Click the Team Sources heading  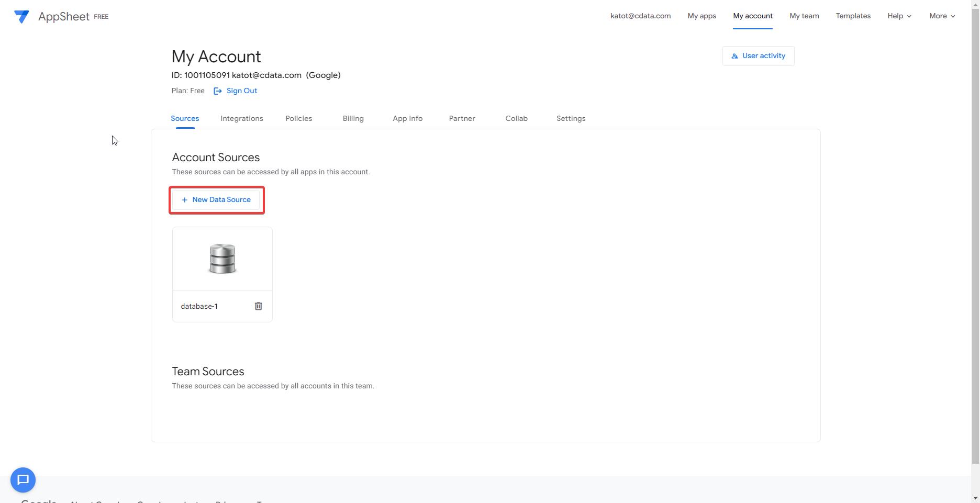pyautogui.click(x=208, y=372)
